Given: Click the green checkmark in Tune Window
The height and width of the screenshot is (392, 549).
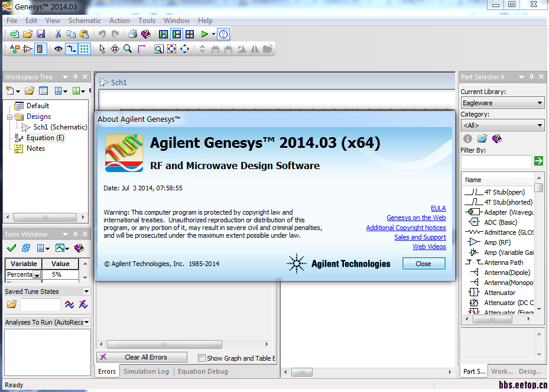Looking at the screenshot, I should (x=12, y=248).
